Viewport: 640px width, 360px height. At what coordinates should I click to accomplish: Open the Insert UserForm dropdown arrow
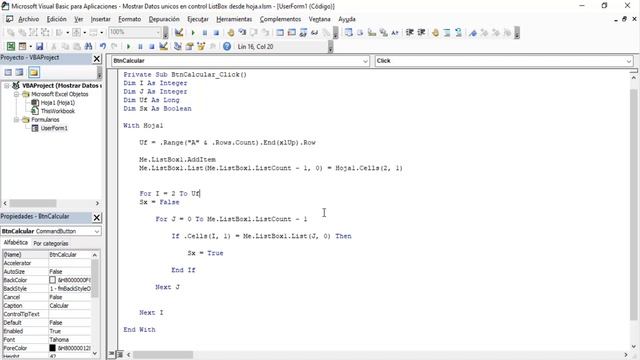(30, 47)
